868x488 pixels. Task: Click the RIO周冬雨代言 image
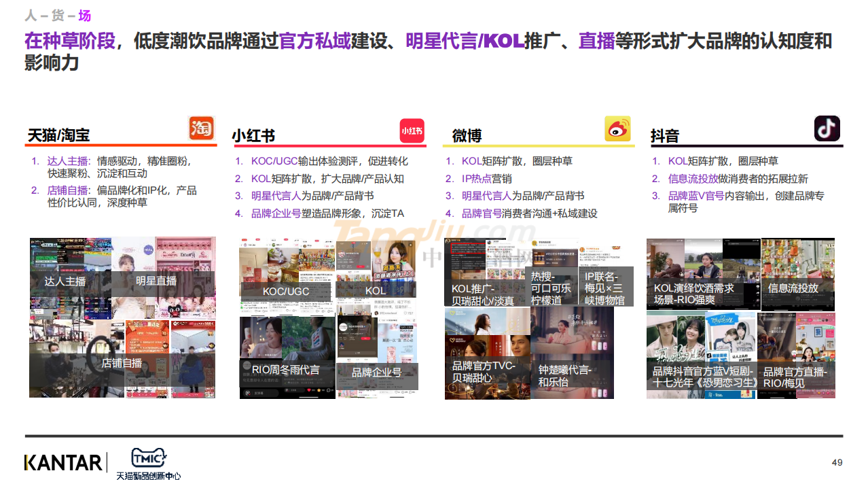287,357
